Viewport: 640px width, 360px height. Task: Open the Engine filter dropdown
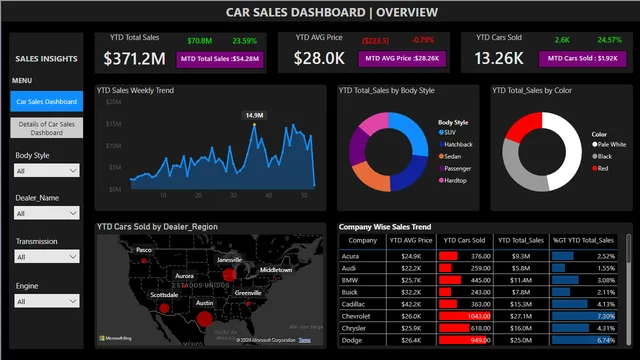coord(47,301)
